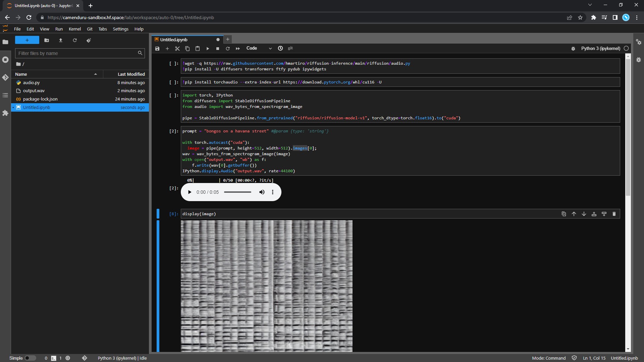Focus the Filter files by name field
644x362 pixels.
pyautogui.click(x=77, y=53)
